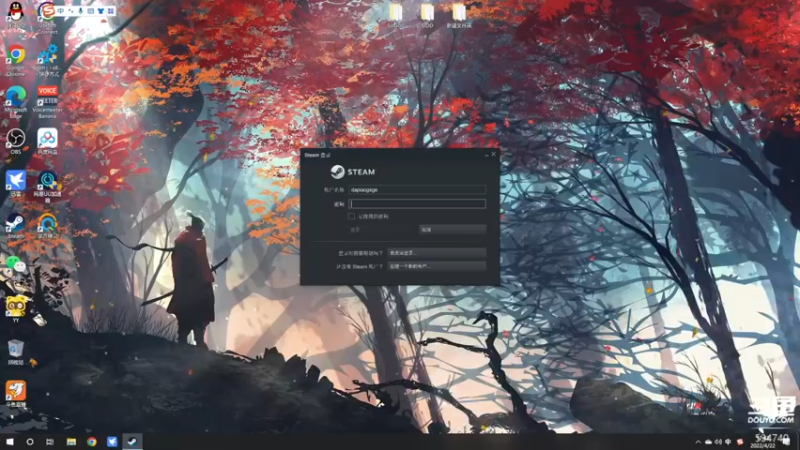The width and height of the screenshot is (800, 450).
Task: Close the Steam login window
Action: [493, 154]
